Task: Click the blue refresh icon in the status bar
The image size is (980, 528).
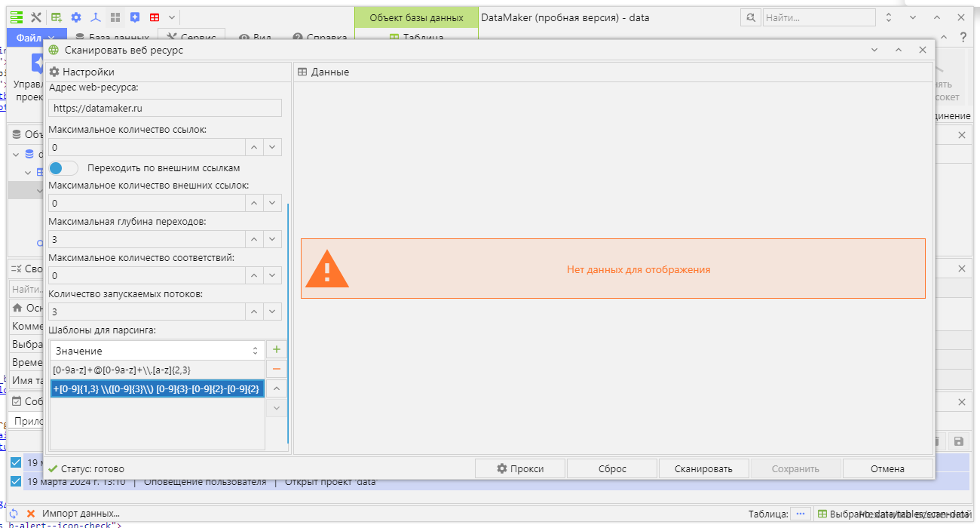Action: (x=13, y=513)
